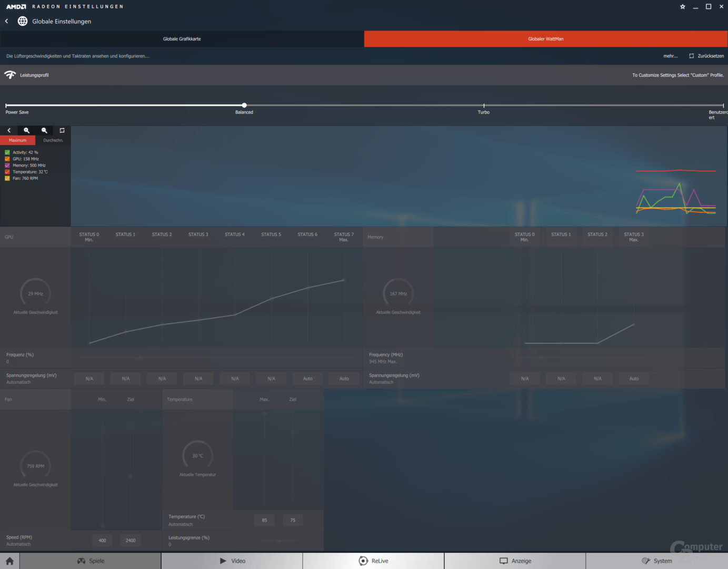Click the Leistungsprofil gauge icon
This screenshot has width=728, height=569.
click(10, 75)
